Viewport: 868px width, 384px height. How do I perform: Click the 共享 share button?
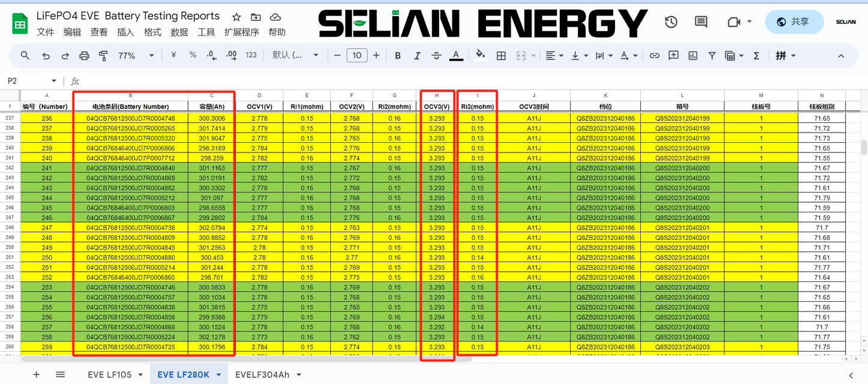(x=794, y=22)
